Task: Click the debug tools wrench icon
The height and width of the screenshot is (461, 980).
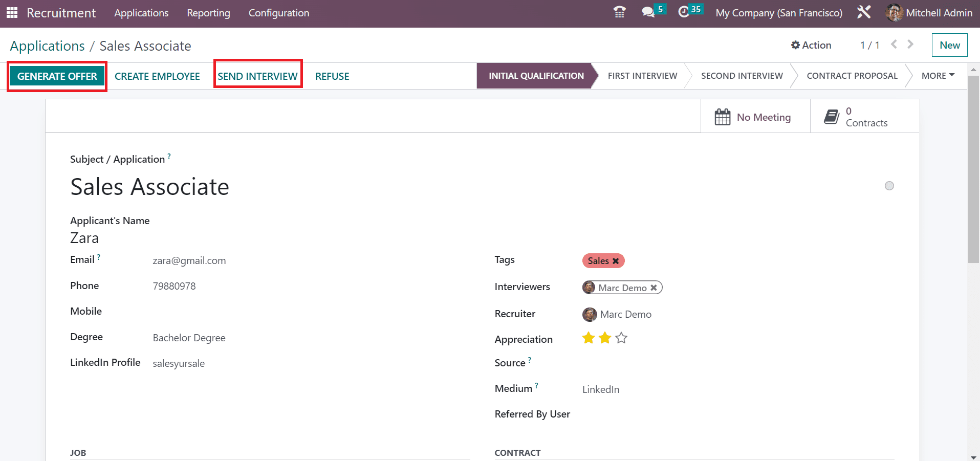Action: pyautogui.click(x=864, y=12)
